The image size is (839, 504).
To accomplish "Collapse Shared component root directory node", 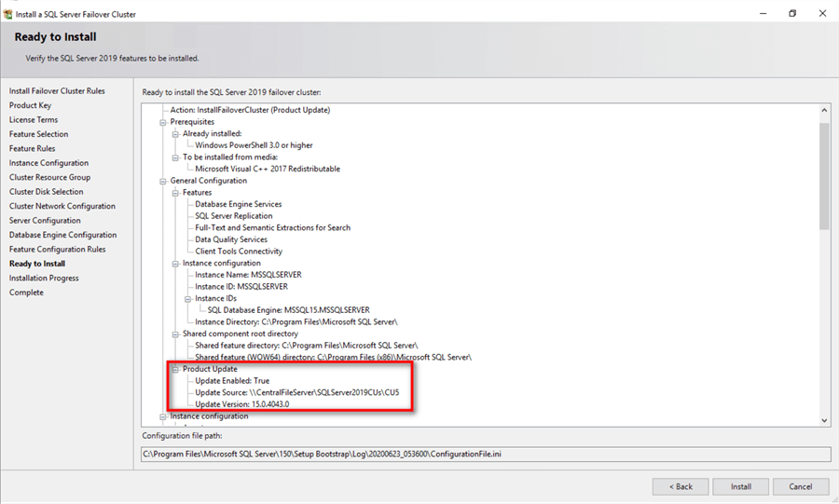I will click(x=175, y=334).
